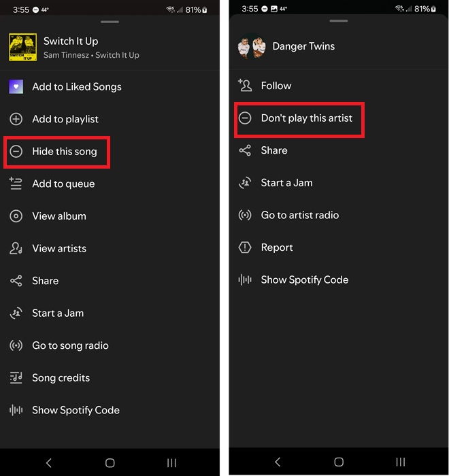
Task: Select Report in the artist menu
Action: (277, 248)
